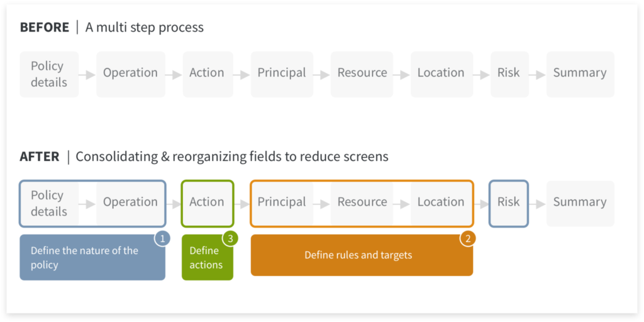Select the green-outlined Action step in AFTER row

207,203
